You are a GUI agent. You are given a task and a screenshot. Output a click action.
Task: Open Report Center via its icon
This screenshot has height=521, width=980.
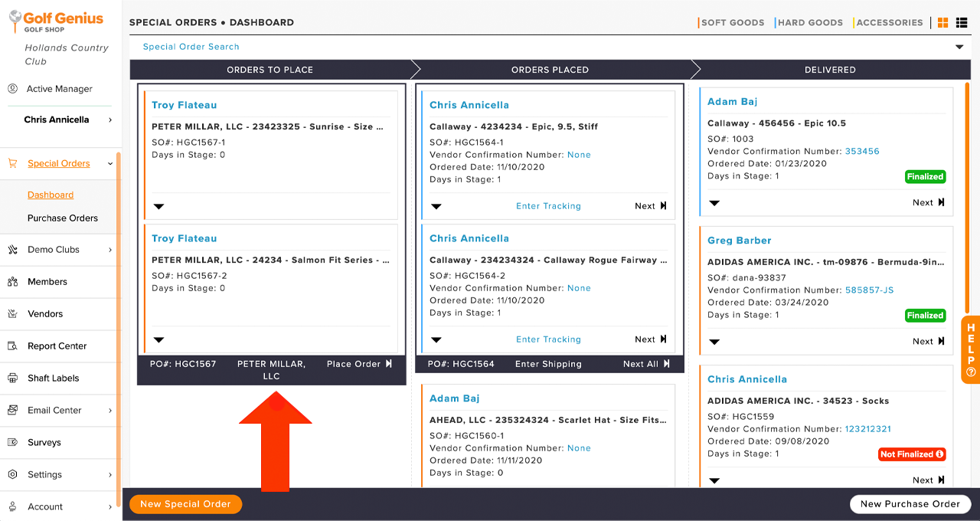click(12, 346)
